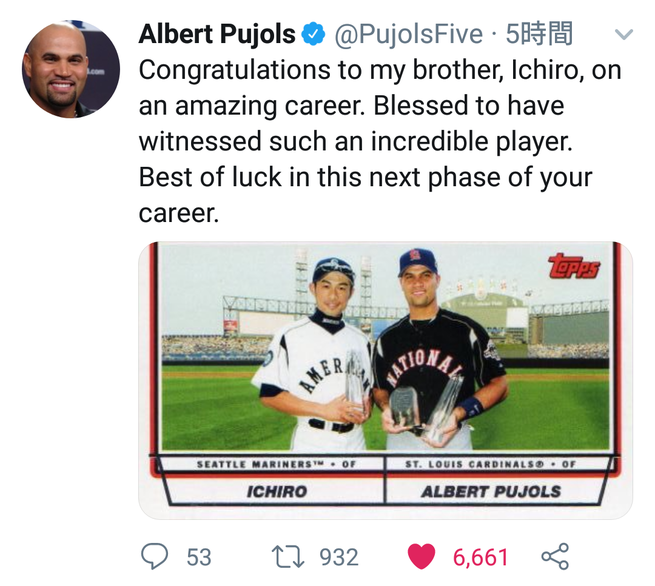Click the @PujolsFive handle
This screenshot has width=655, height=586.
(407, 35)
